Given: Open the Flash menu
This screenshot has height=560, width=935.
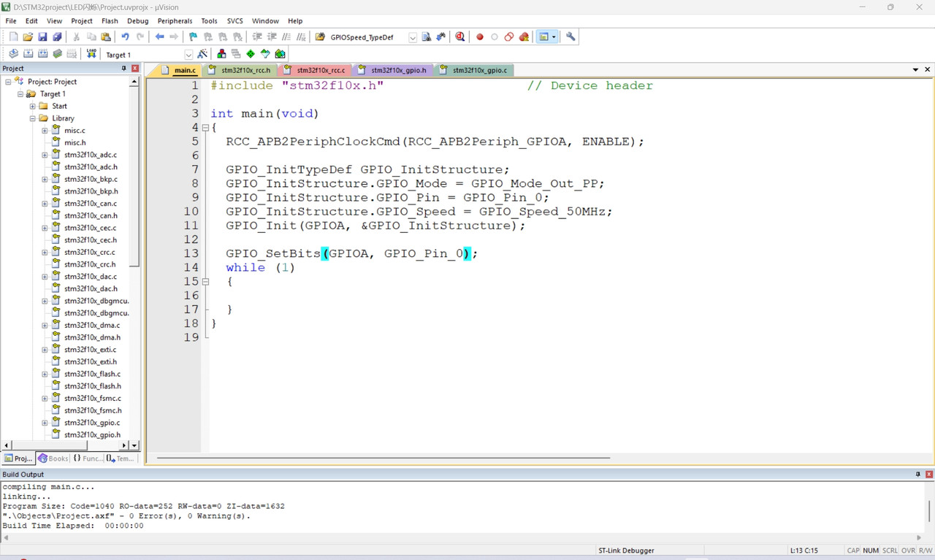Looking at the screenshot, I should pos(110,21).
